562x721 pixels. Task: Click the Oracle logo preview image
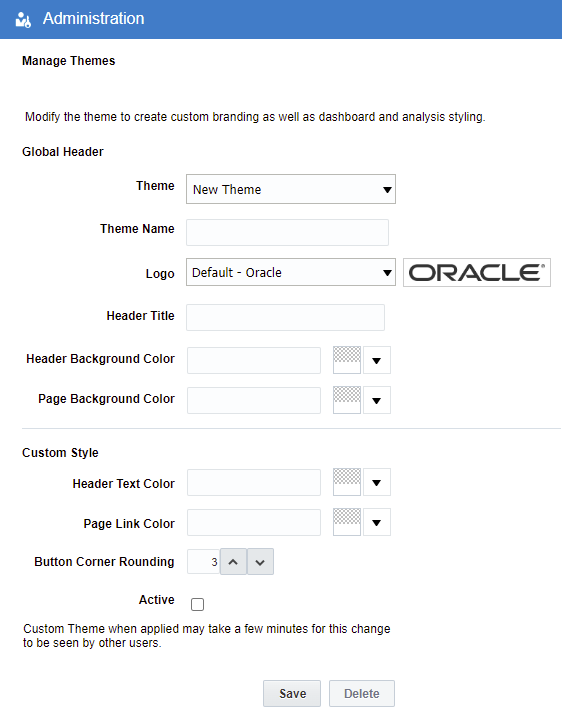(476, 273)
